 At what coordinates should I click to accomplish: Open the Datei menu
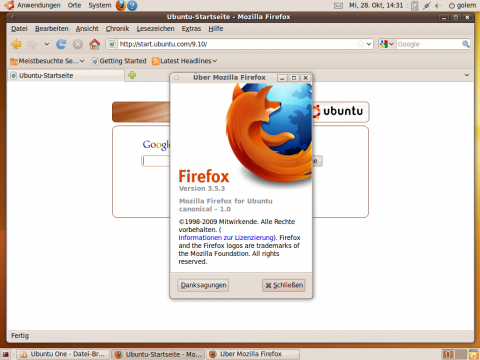tap(19, 29)
